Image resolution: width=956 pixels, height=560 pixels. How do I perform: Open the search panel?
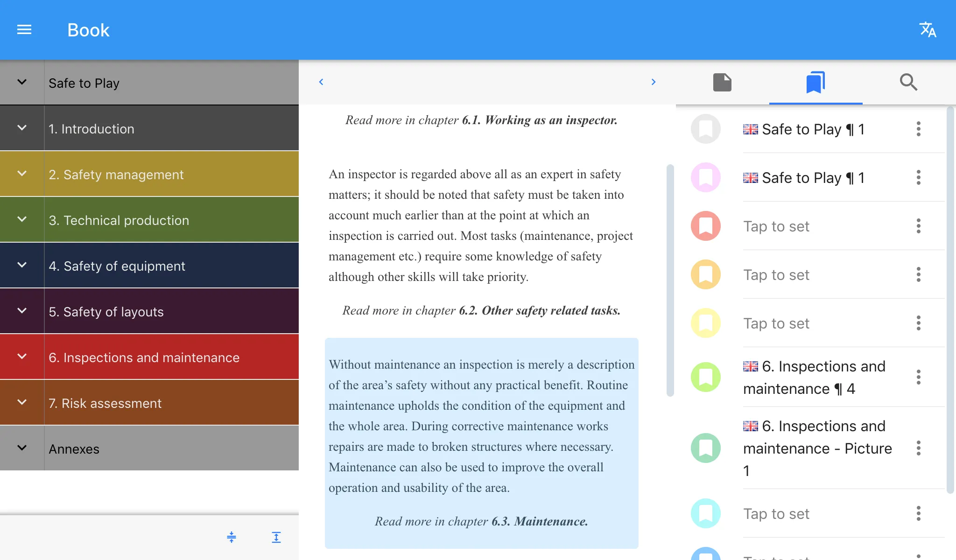coord(909,81)
